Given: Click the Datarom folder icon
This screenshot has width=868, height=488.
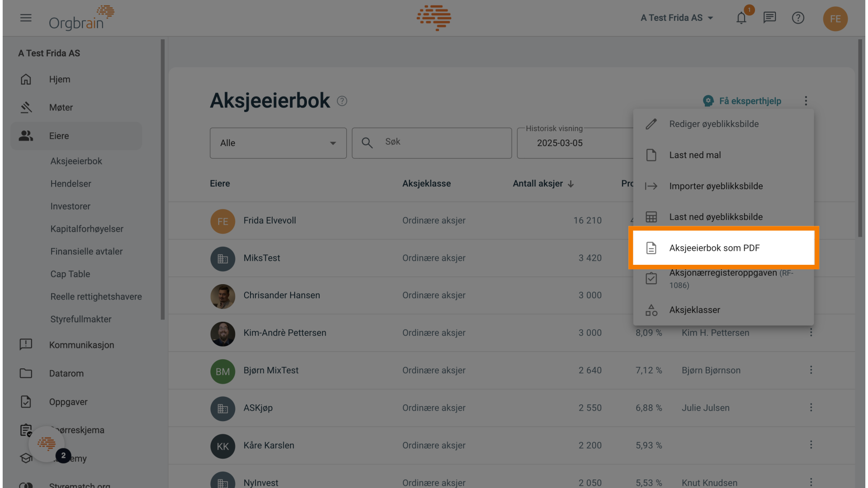Looking at the screenshot, I should pyautogui.click(x=26, y=373).
